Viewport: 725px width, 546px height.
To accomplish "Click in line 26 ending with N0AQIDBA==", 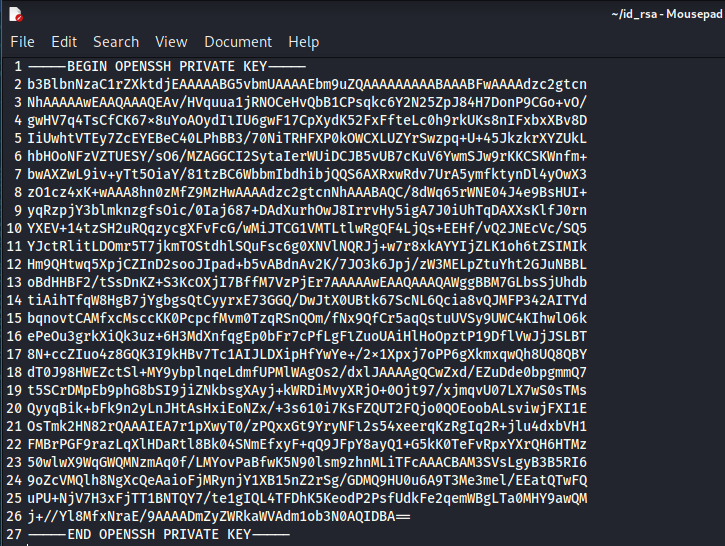I will (220, 517).
